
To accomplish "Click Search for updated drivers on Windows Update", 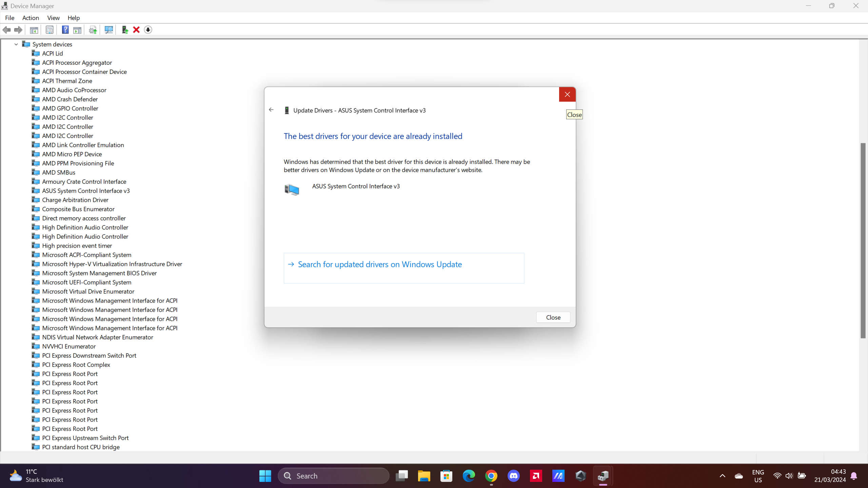I will pyautogui.click(x=380, y=264).
